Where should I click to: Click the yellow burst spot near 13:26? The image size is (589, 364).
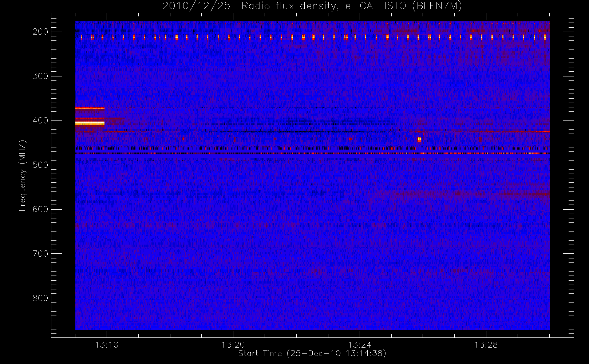419,139
